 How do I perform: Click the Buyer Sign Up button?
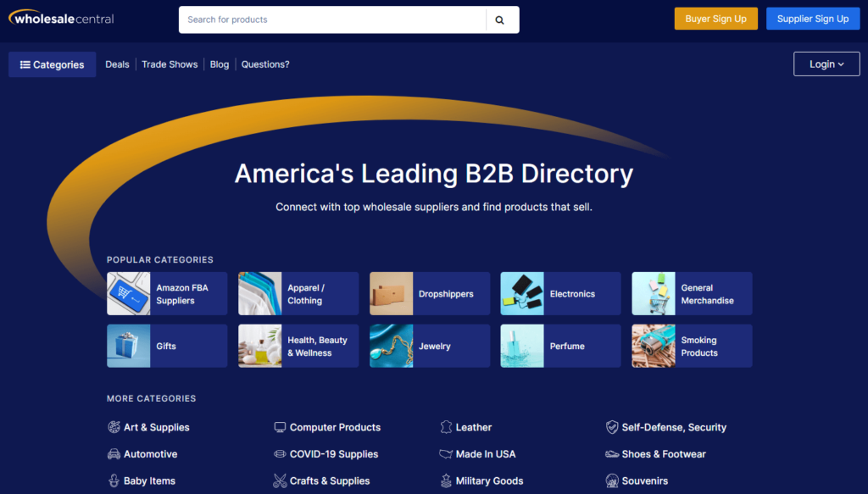pyautogui.click(x=715, y=19)
